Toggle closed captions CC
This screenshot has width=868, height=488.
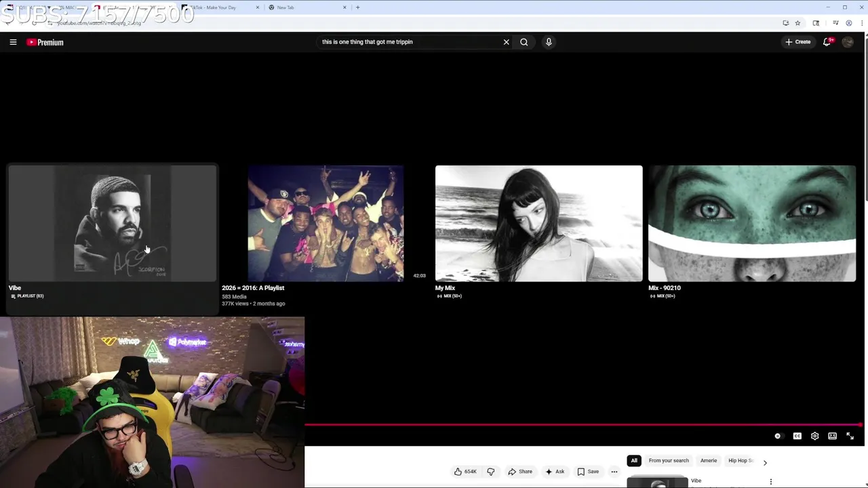point(797,436)
